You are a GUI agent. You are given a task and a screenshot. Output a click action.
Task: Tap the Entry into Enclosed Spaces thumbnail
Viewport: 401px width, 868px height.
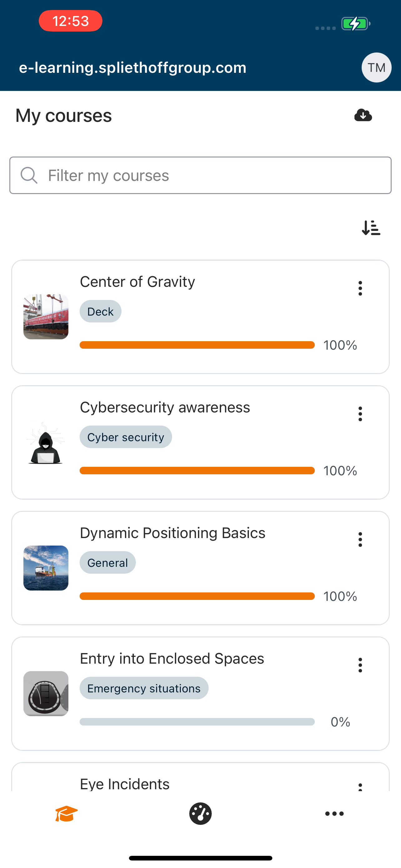(46, 693)
